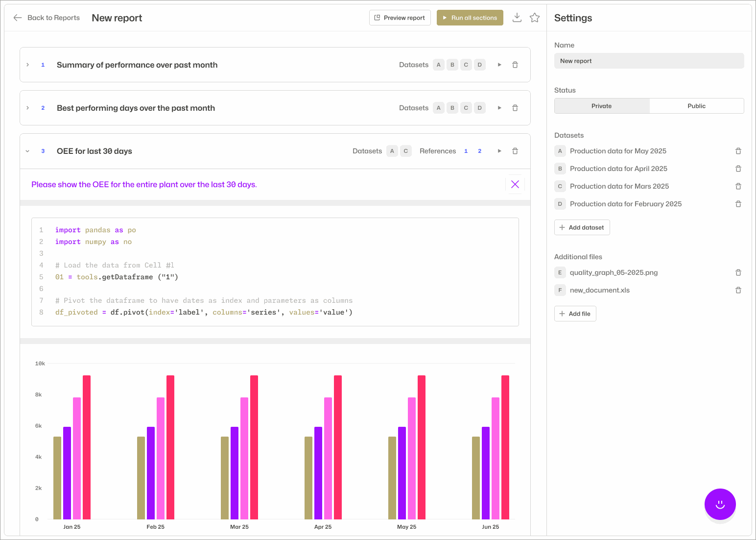
Task: Click inside the Python code editor
Action: click(275, 272)
